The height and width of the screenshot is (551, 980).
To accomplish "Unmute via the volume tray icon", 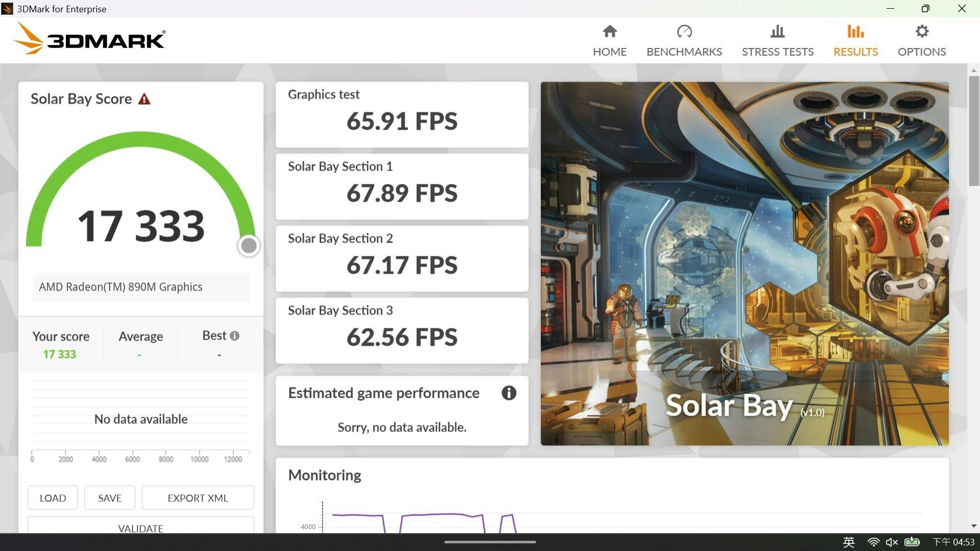I will 892,542.
